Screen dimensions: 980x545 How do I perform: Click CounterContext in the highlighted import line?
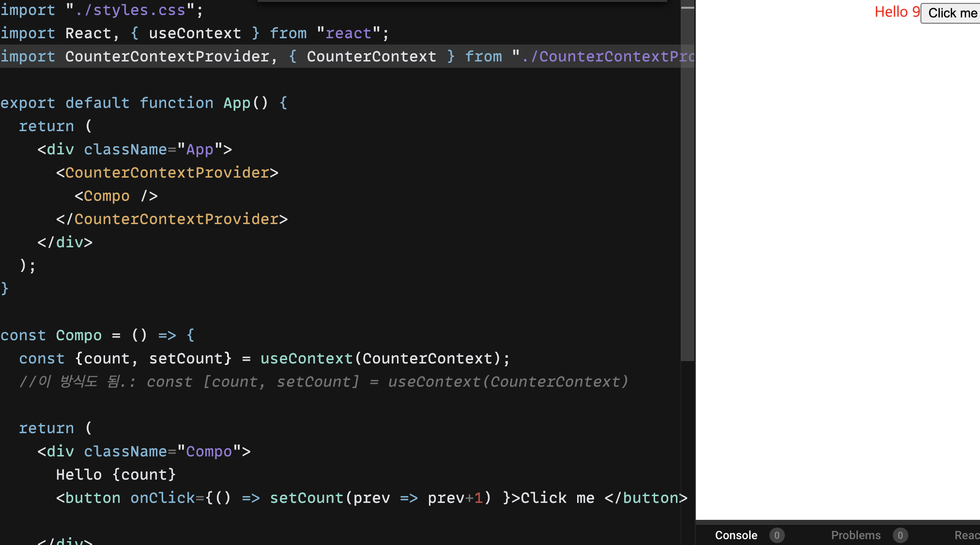(x=371, y=57)
